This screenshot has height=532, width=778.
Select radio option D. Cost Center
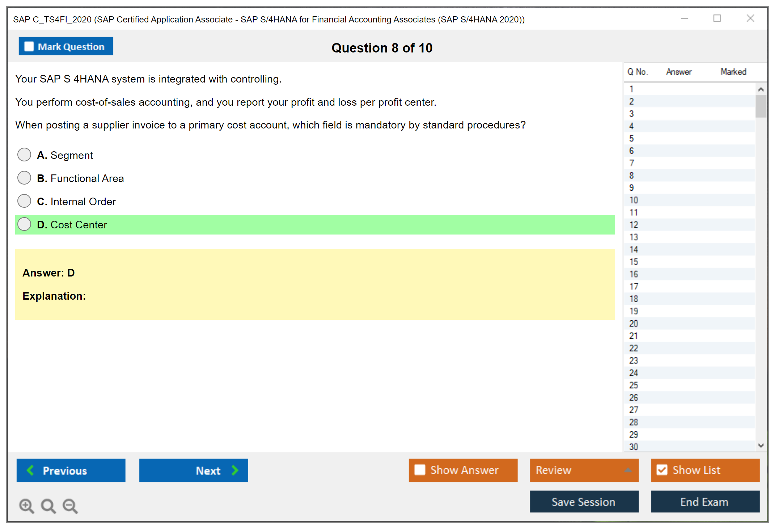24,224
